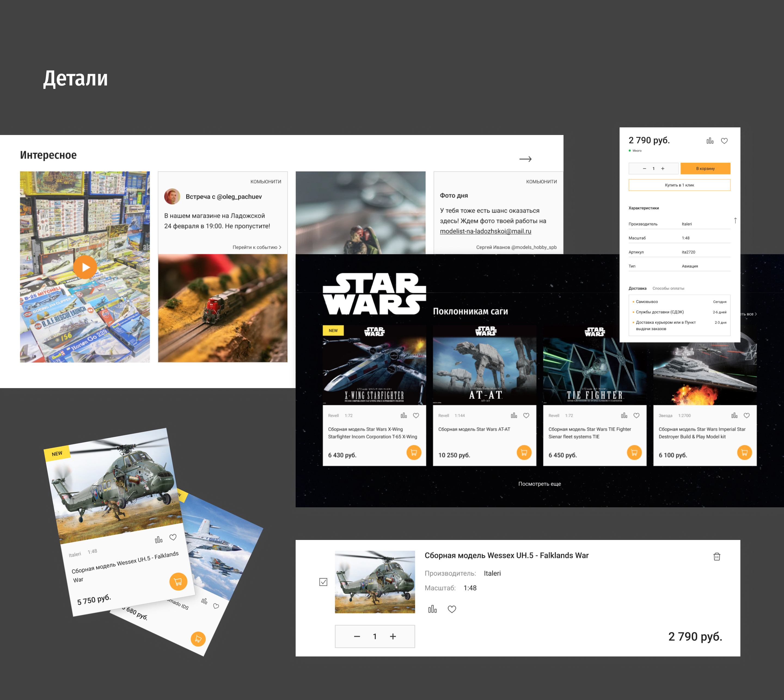Click compare icon in cart item row
Screen dimensions: 784x700
tap(432, 609)
